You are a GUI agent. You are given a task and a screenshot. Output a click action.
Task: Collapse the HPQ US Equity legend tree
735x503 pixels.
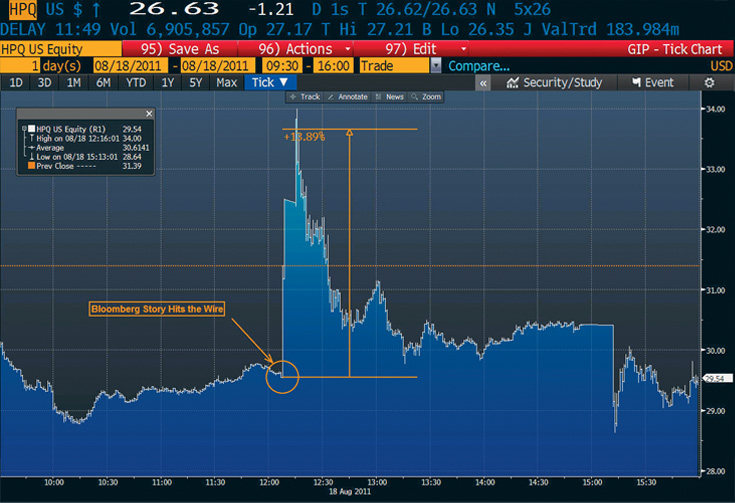(x=24, y=129)
